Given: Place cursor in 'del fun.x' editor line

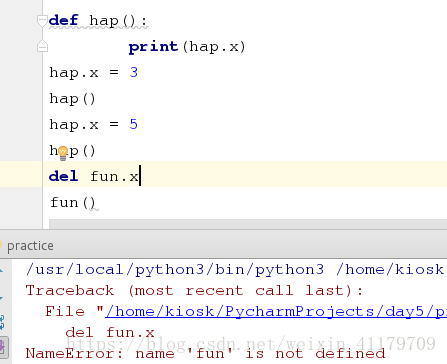Looking at the screenshot, I should click(93, 176).
